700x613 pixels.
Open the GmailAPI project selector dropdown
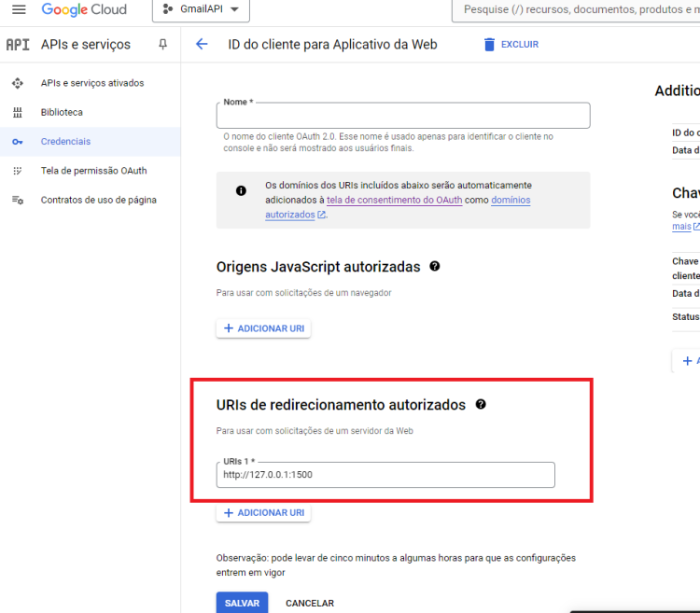point(201,9)
